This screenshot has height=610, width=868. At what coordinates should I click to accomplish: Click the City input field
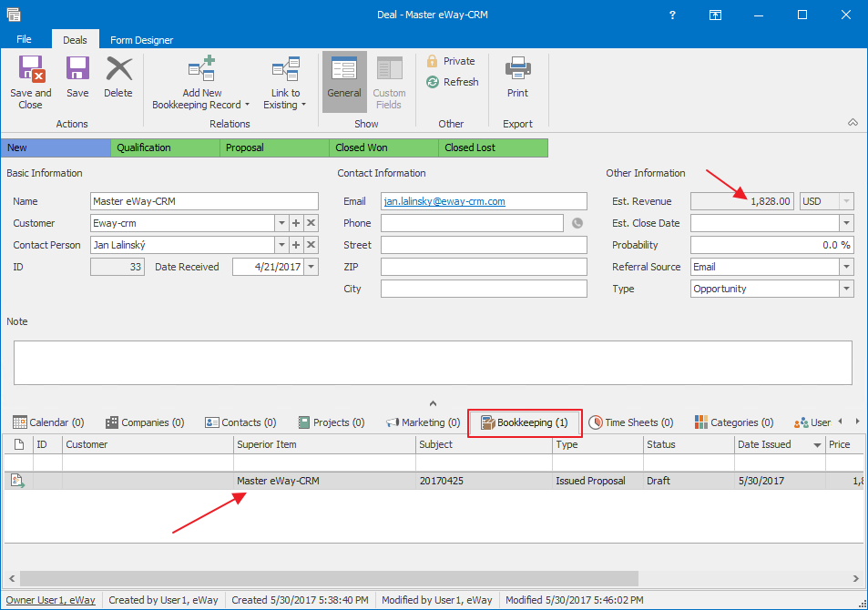tap(484, 289)
